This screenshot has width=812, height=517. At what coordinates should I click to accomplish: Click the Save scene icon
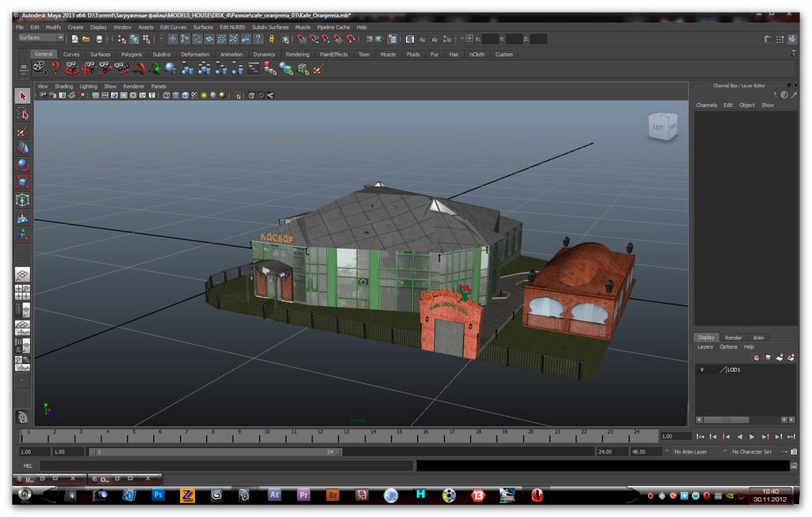tap(99, 38)
